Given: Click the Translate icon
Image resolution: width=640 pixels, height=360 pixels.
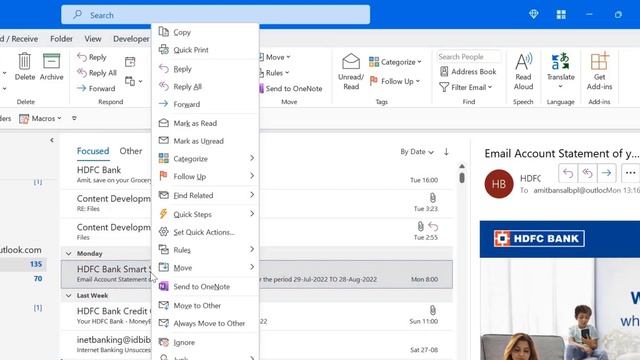Looking at the screenshot, I should tap(560, 61).
